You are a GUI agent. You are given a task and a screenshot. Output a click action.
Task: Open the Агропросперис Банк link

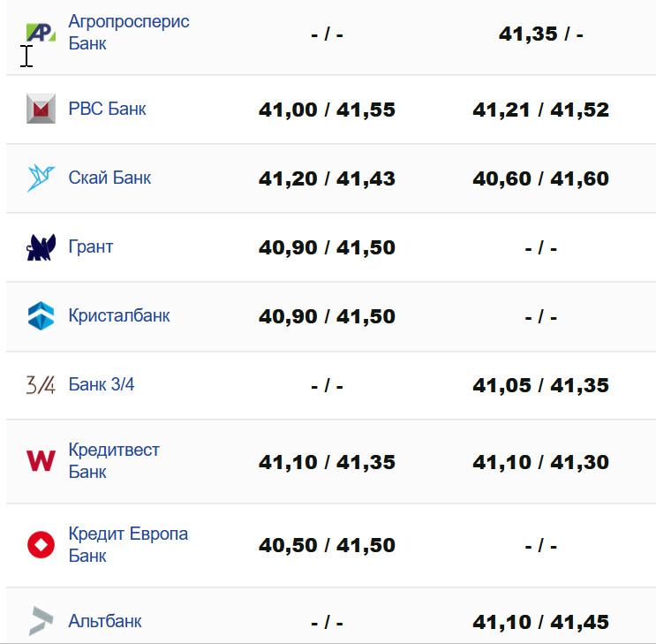128,33
